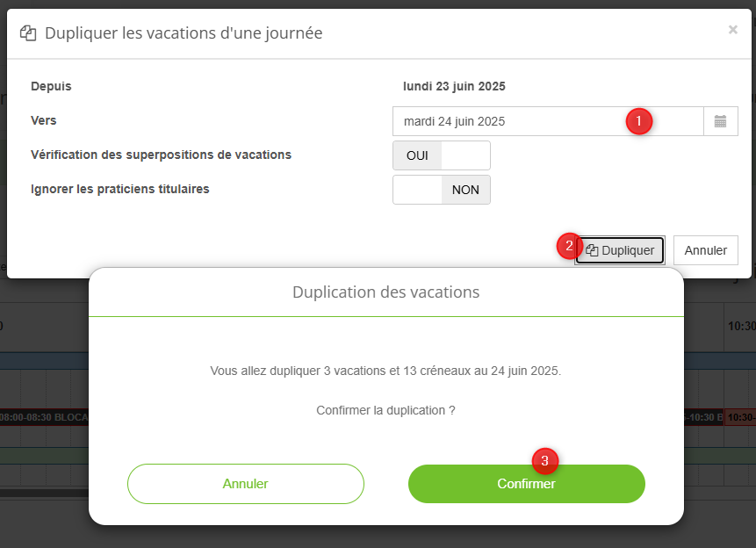This screenshot has height=548, width=756.
Task: Click red step marker number 3
Action: click(x=544, y=461)
